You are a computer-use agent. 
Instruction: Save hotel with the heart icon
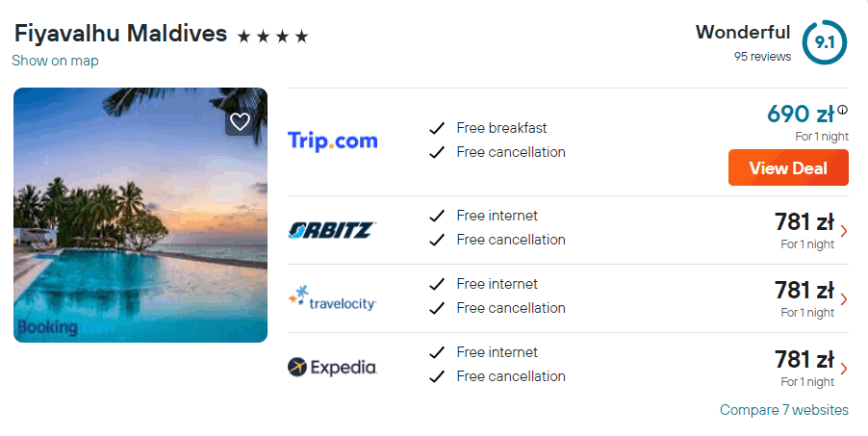point(240,121)
